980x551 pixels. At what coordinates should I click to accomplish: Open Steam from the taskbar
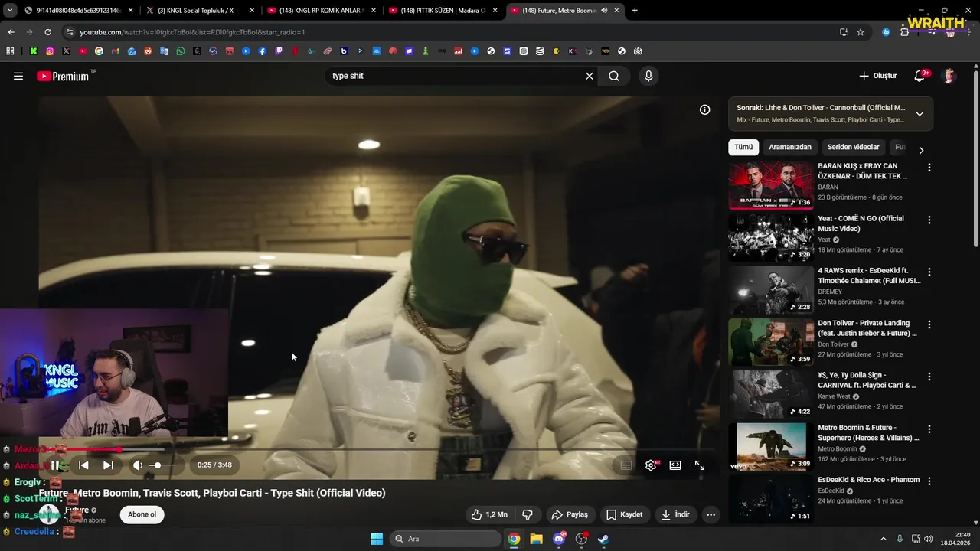point(603,539)
